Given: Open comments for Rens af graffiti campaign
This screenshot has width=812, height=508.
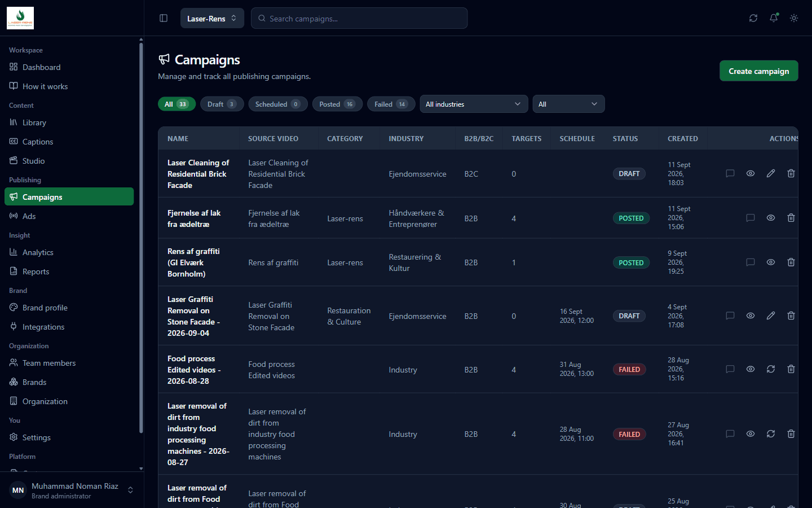Looking at the screenshot, I should [x=751, y=262].
